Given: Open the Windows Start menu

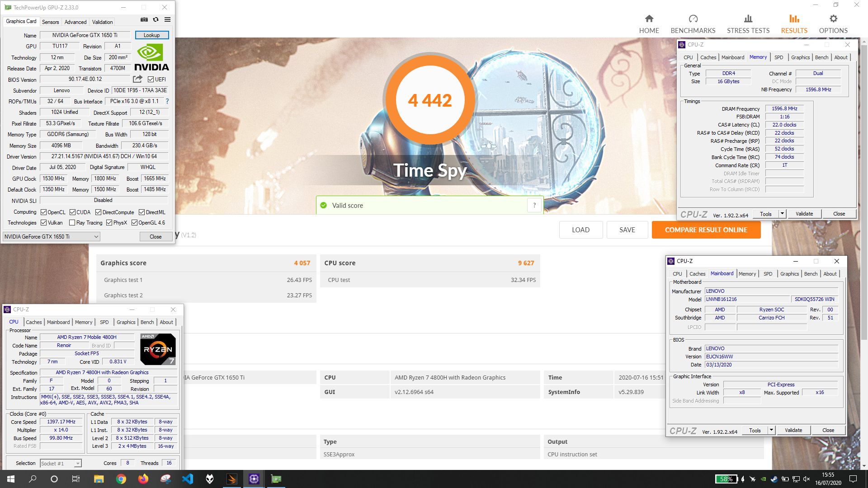Looking at the screenshot, I should [11, 479].
